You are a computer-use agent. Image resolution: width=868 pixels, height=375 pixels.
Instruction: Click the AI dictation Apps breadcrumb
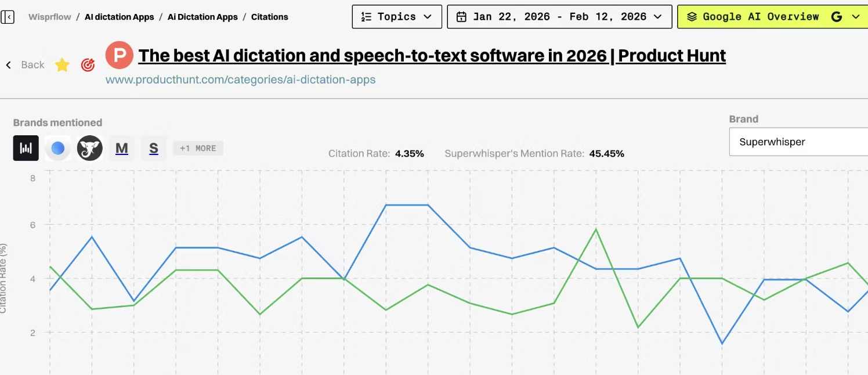119,17
